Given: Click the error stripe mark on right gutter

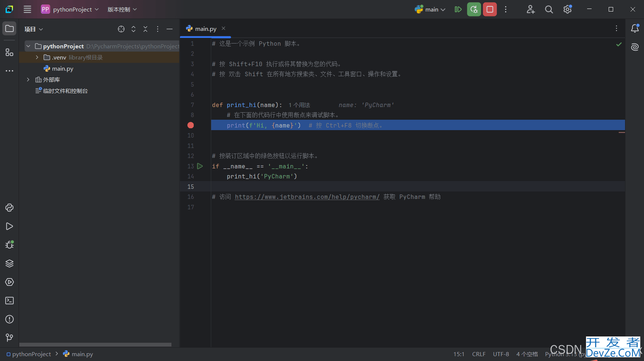Looking at the screenshot, I should [622, 132].
